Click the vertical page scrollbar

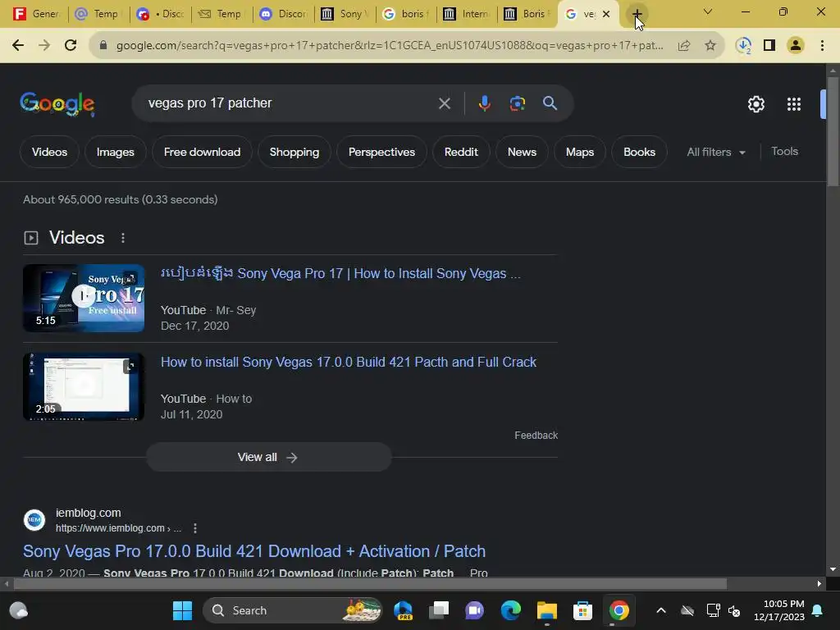point(832,132)
